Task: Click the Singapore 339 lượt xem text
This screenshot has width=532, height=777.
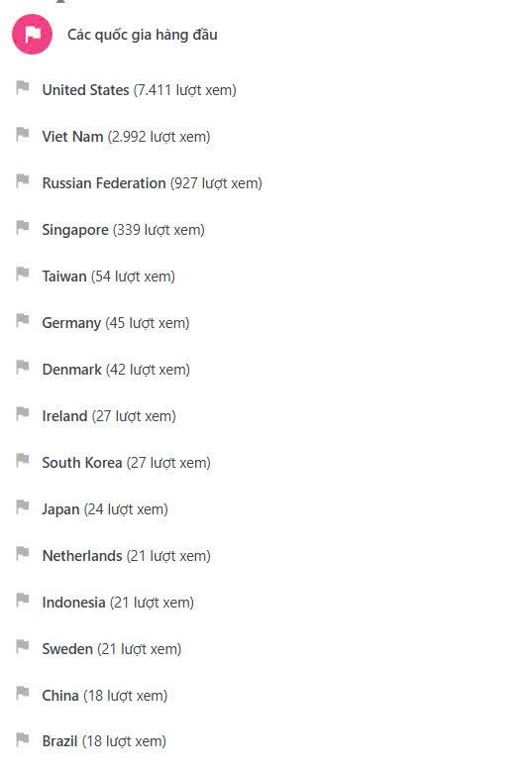Action: 123,230
